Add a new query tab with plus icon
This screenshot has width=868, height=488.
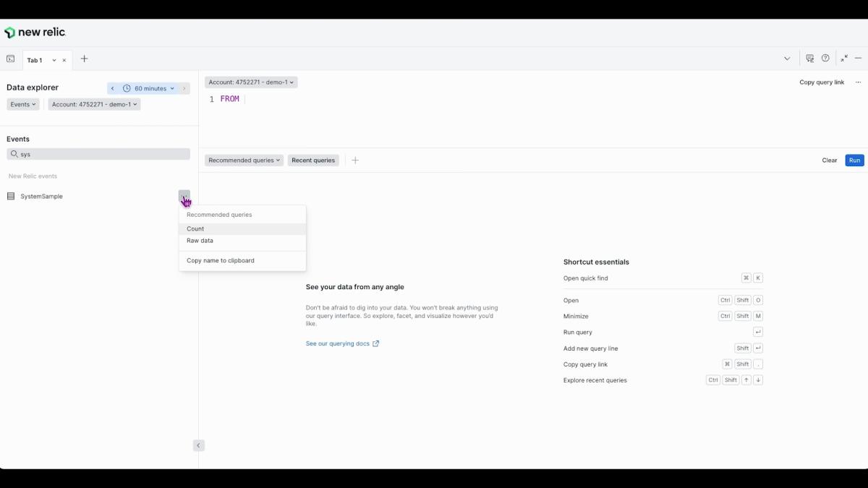point(84,59)
